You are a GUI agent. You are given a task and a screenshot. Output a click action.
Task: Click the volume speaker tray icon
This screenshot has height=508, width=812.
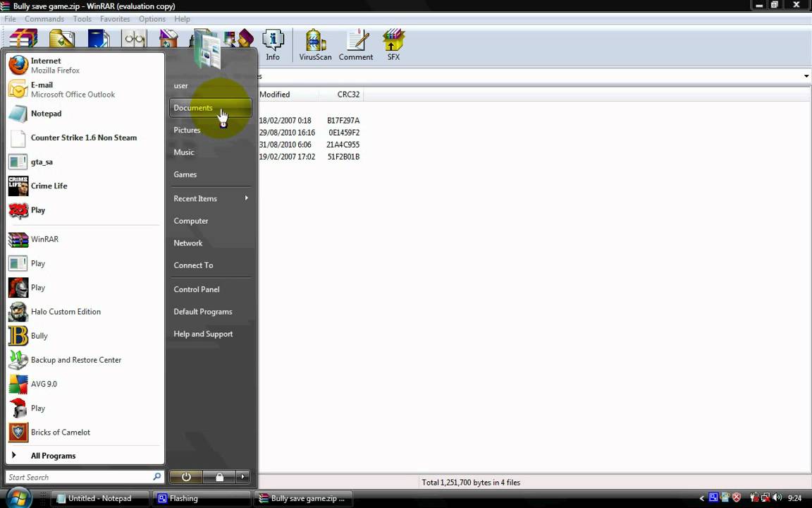point(776,497)
